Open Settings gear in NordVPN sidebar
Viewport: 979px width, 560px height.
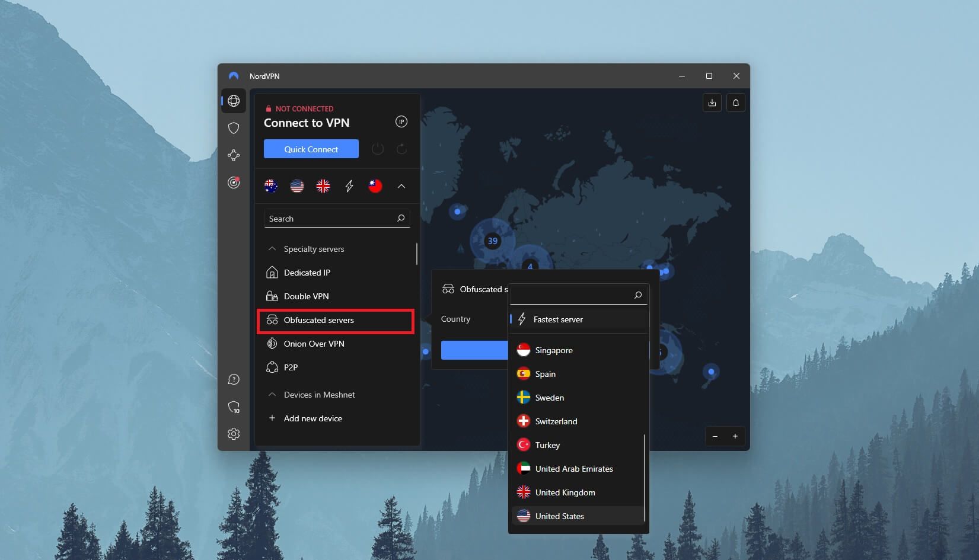click(x=234, y=434)
